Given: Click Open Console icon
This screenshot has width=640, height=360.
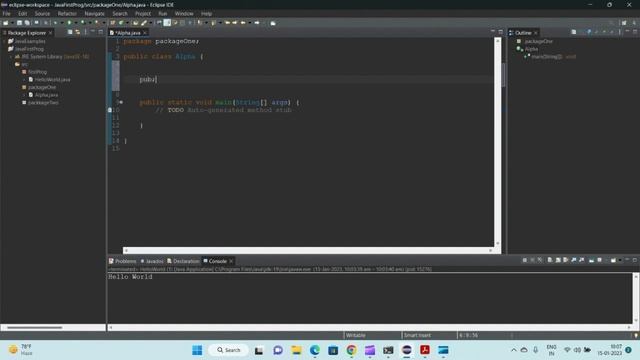Looking at the screenshot, I should (613, 260).
